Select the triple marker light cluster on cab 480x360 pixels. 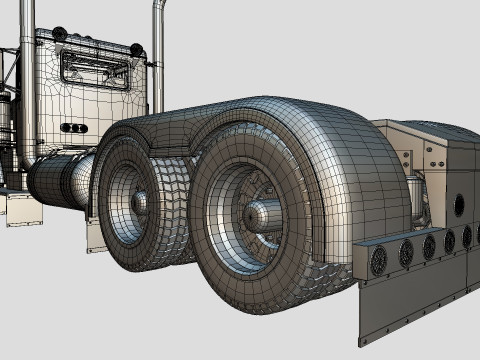pos(74,128)
